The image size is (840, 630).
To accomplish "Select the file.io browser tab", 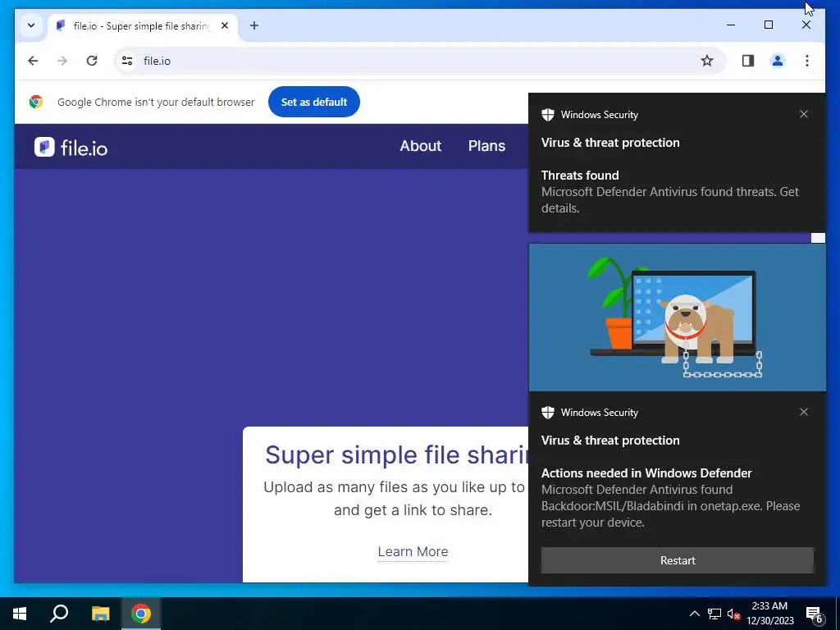I will pyautogui.click(x=140, y=25).
